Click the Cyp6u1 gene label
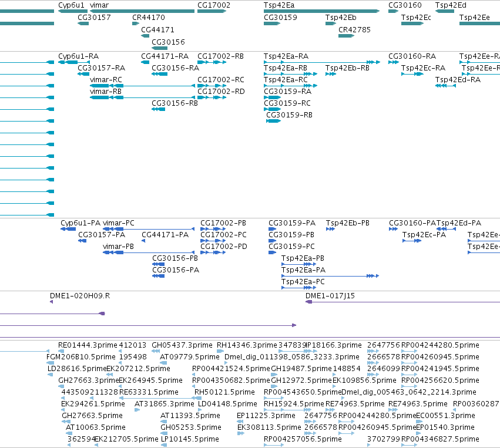The width and height of the screenshot is (500, 448). [x=71, y=5]
